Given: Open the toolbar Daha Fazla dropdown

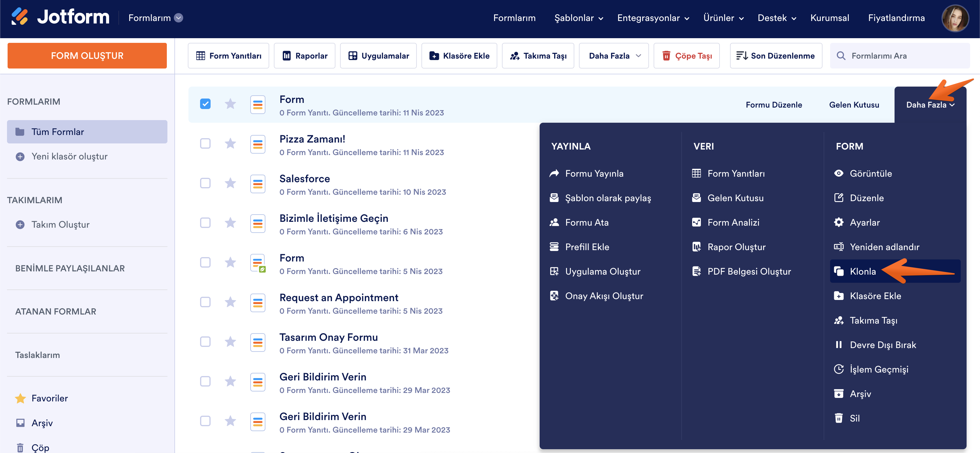Looking at the screenshot, I should 613,56.
